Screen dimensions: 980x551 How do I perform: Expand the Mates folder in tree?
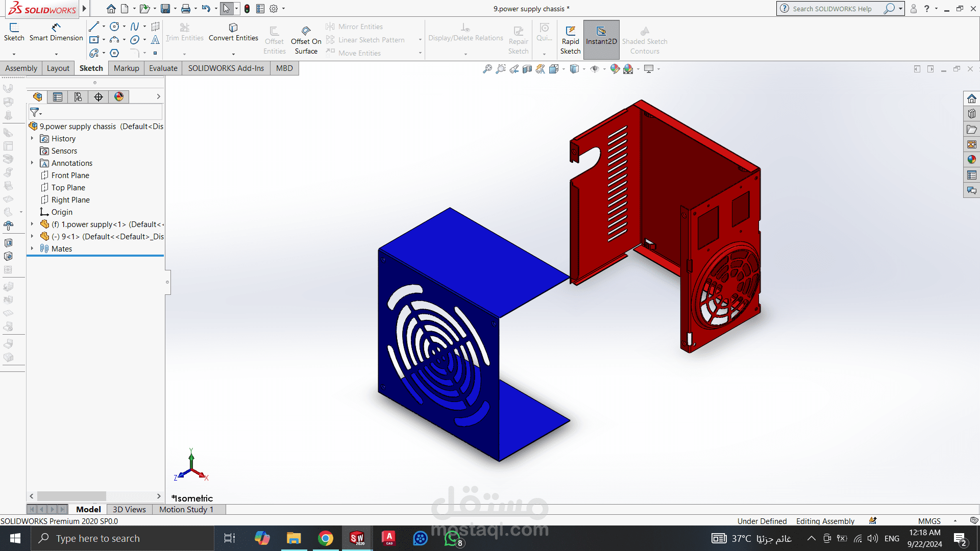tap(32, 248)
